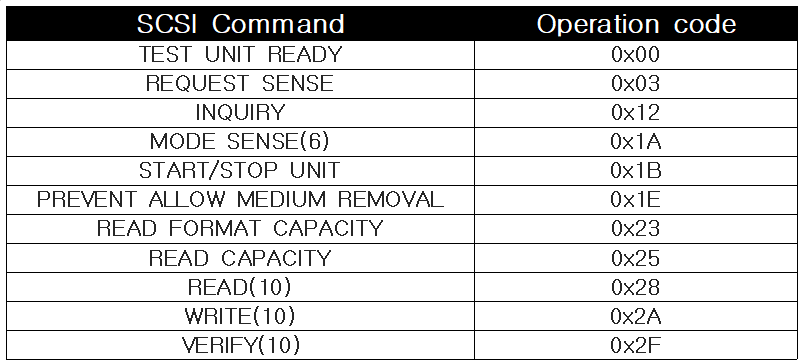Click the Operation code column header

(636, 24)
